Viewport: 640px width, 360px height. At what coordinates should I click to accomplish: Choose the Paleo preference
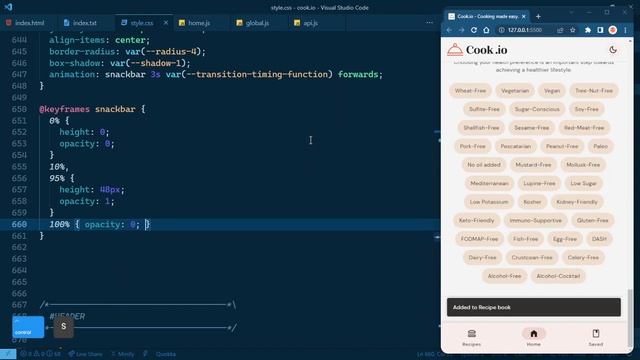(x=600, y=146)
